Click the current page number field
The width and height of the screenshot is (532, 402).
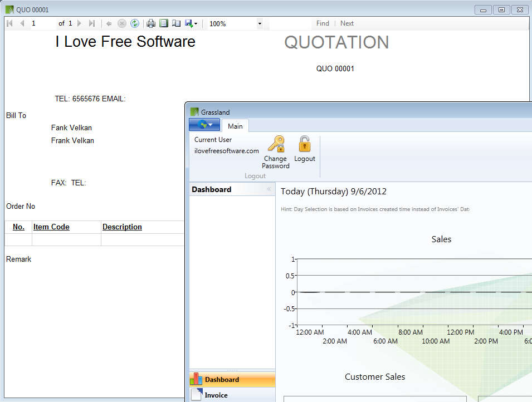click(43, 23)
